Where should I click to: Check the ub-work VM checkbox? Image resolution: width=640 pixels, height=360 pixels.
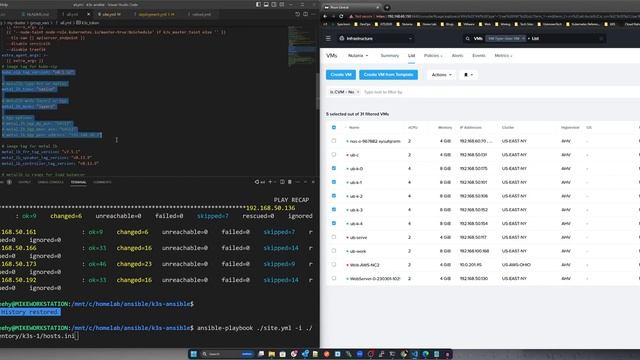point(334,251)
